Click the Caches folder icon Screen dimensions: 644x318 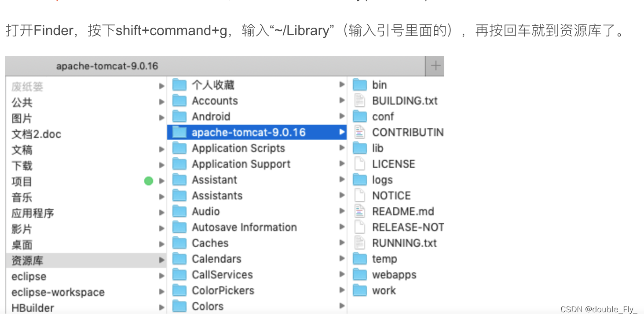pos(179,243)
